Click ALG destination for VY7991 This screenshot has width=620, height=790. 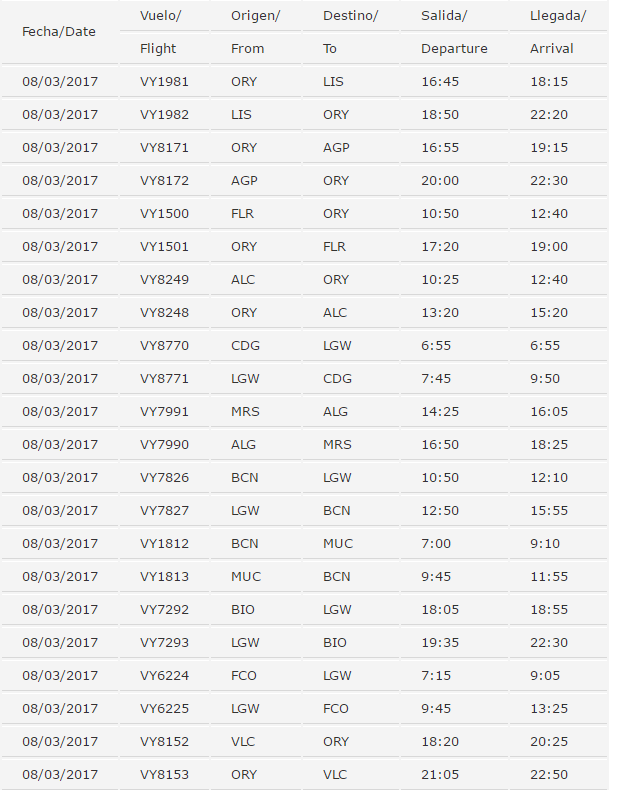pos(335,412)
